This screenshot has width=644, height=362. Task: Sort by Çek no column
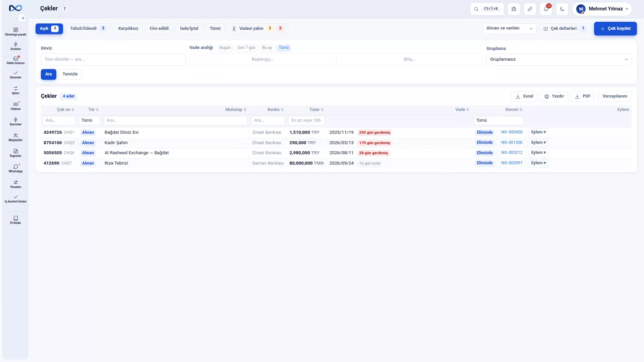[x=65, y=109]
